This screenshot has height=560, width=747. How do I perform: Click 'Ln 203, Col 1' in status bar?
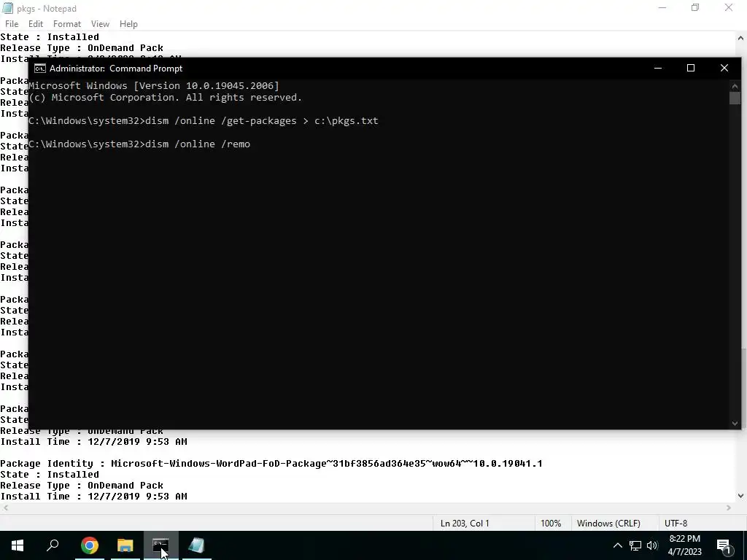[465, 524]
